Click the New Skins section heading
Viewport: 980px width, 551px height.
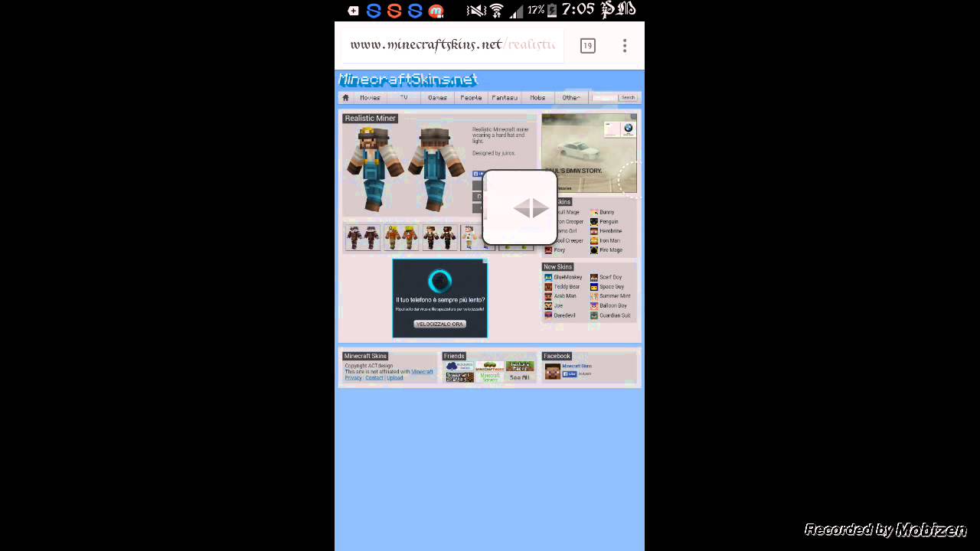557,267
